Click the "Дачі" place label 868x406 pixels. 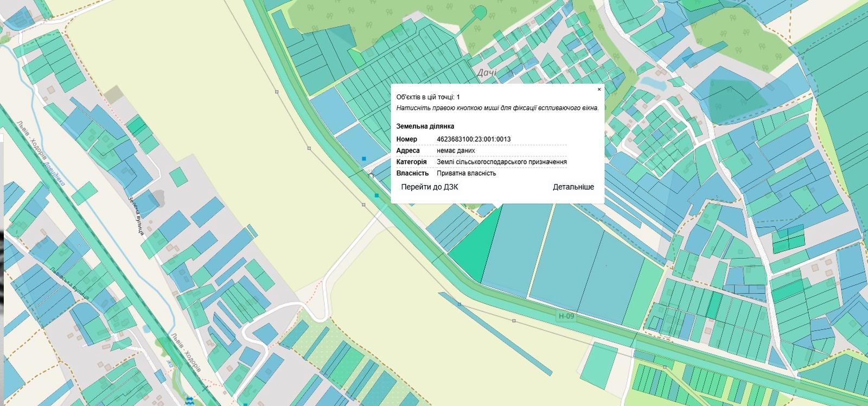(x=487, y=73)
